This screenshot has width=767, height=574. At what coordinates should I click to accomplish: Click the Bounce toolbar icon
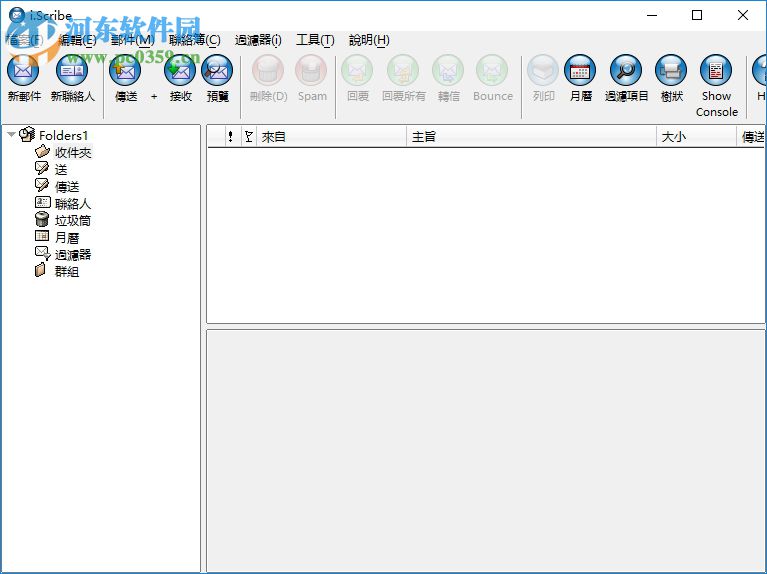click(x=492, y=71)
